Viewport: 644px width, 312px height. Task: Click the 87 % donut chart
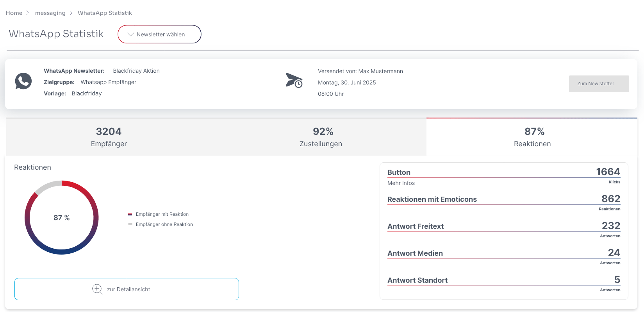point(62,217)
